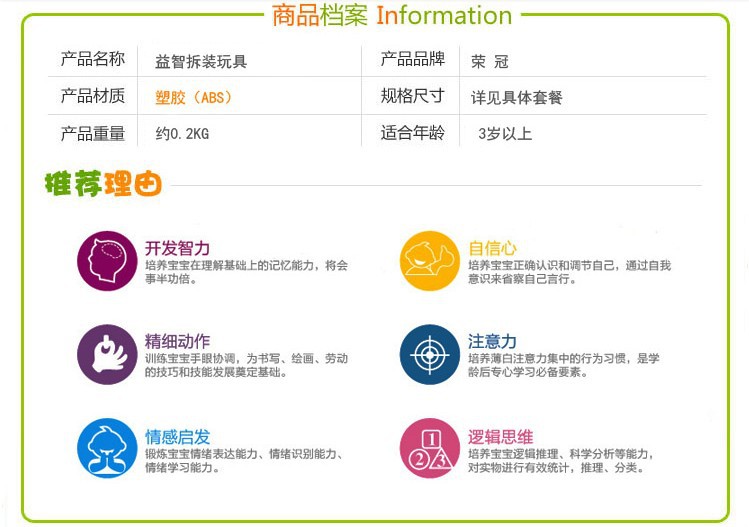This screenshot has width=749, height=527.
Task: Click the age value 3岁以上
Action: point(505,134)
